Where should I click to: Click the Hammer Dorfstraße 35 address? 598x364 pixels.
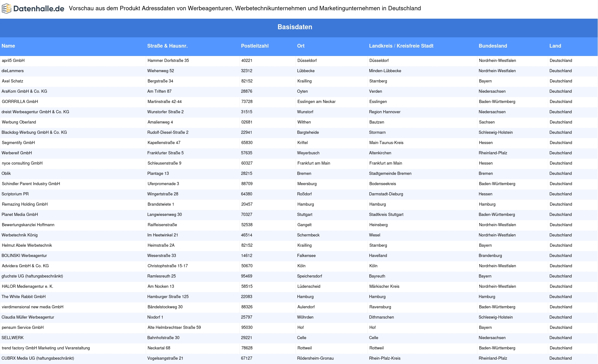[168, 61]
